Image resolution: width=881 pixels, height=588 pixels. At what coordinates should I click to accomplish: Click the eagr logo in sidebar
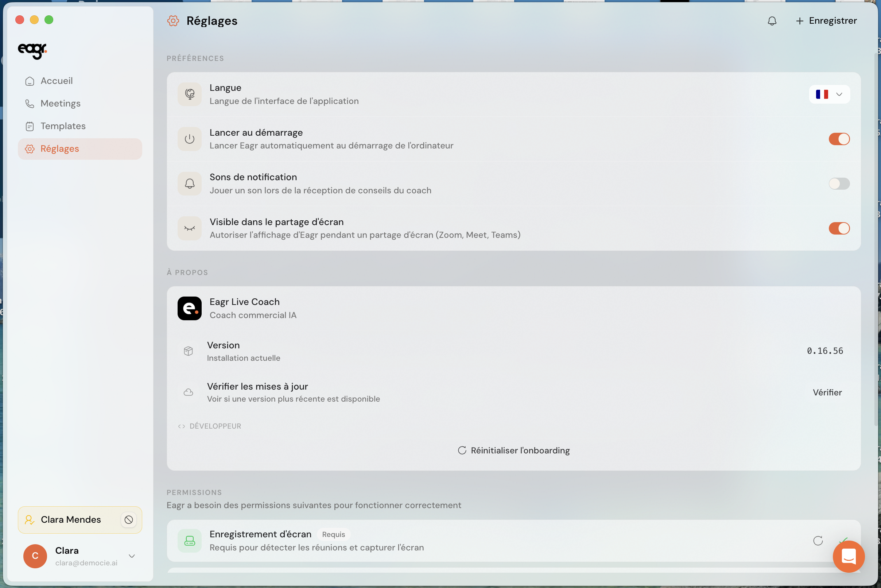click(x=32, y=51)
